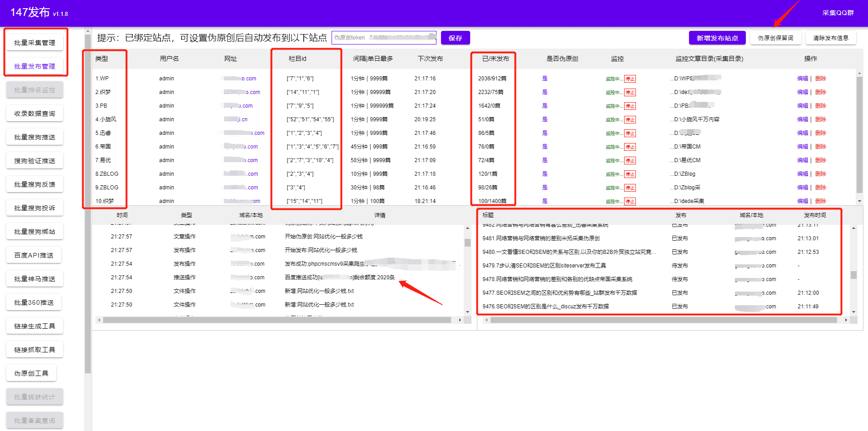Switch to 批量发布管理

(x=35, y=66)
